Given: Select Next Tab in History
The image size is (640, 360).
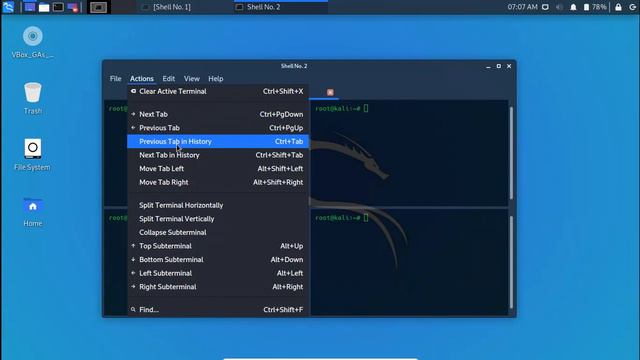Looking at the screenshot, I should (x=218, y=155).
